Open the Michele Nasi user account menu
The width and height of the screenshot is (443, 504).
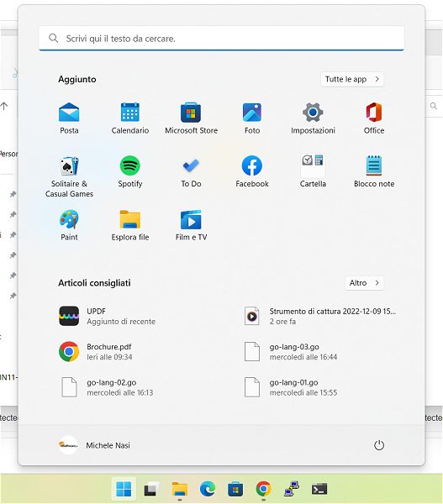95,445
